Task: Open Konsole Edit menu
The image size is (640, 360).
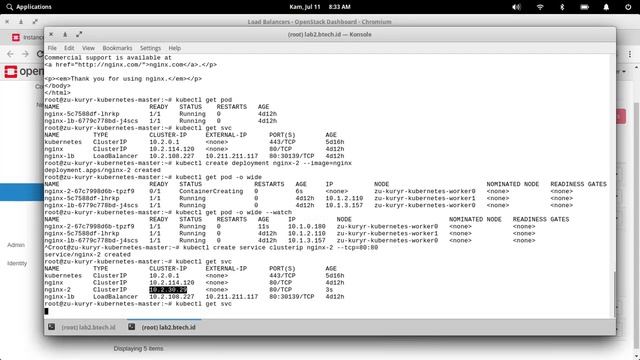Action: point(69,48)
